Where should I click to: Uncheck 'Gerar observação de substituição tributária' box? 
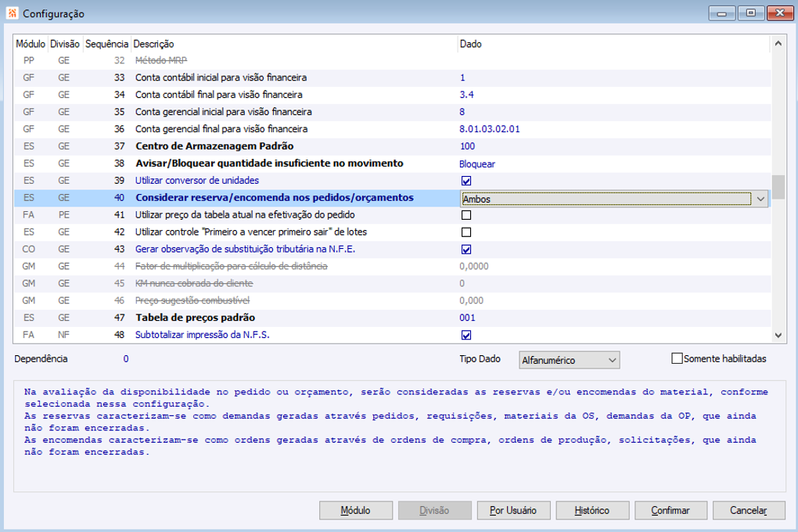pos(465,250)
